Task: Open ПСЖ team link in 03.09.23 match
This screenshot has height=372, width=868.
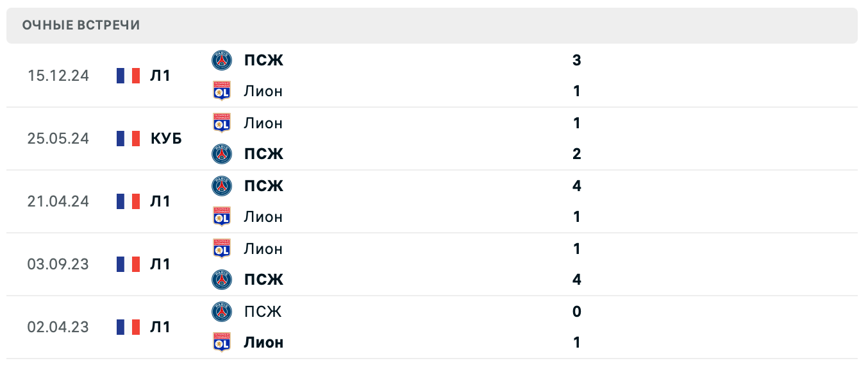Action: pyautogui.click(x=263, y=280)
